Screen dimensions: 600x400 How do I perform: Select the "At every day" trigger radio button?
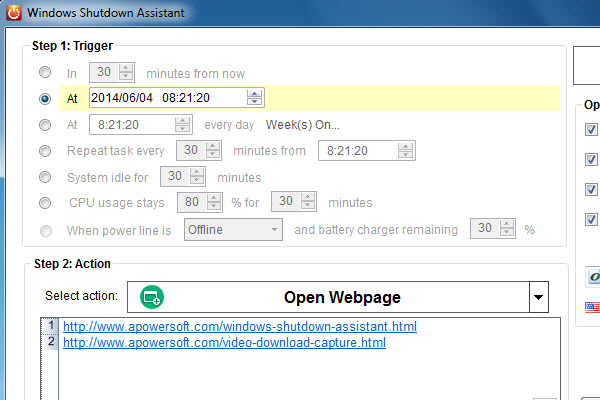pos(44,125)
